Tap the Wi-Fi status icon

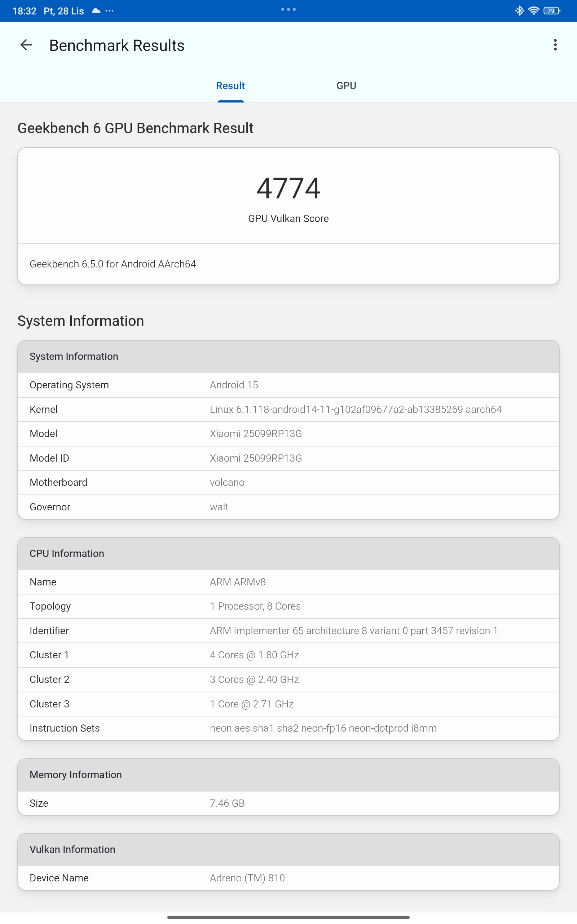(533, 11)
